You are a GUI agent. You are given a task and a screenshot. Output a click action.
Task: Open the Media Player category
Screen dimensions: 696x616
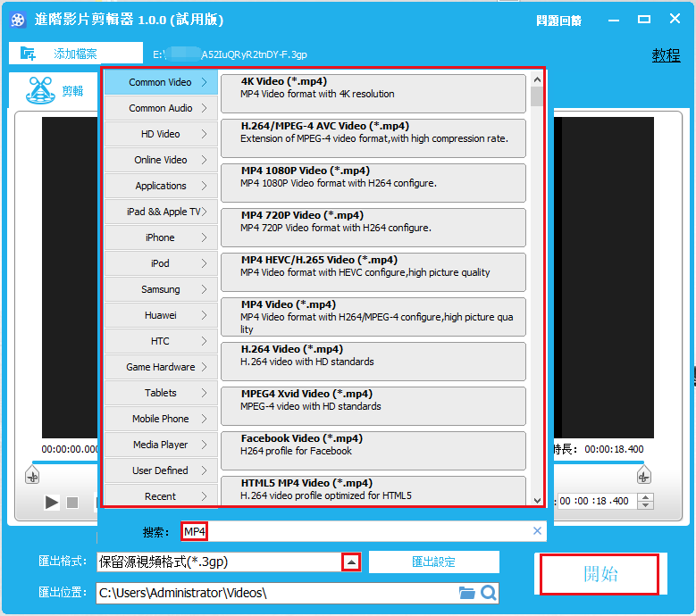pos(161,445)
